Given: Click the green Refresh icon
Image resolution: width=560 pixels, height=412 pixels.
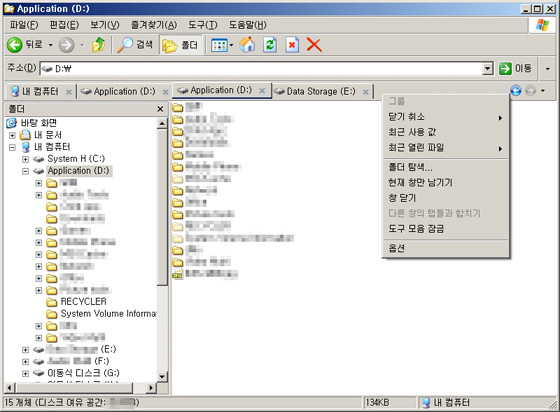Looking at the screenshot, I should [270, 45].
